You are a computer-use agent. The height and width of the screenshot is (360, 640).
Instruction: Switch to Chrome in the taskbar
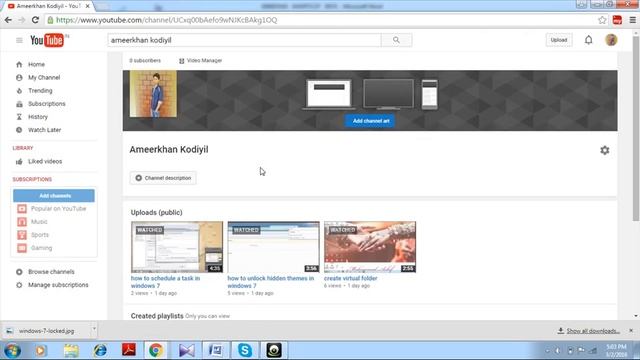pyautogui.click(x=156, y=350)
